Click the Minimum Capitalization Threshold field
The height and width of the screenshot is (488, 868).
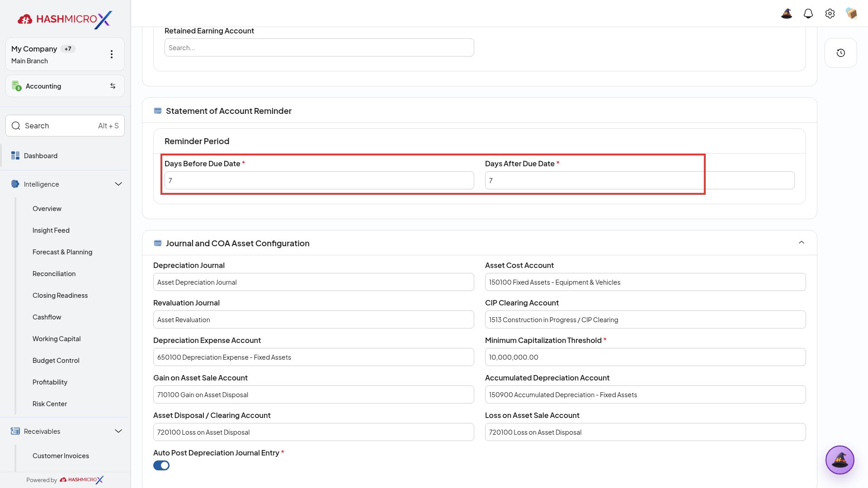(646, 357)
